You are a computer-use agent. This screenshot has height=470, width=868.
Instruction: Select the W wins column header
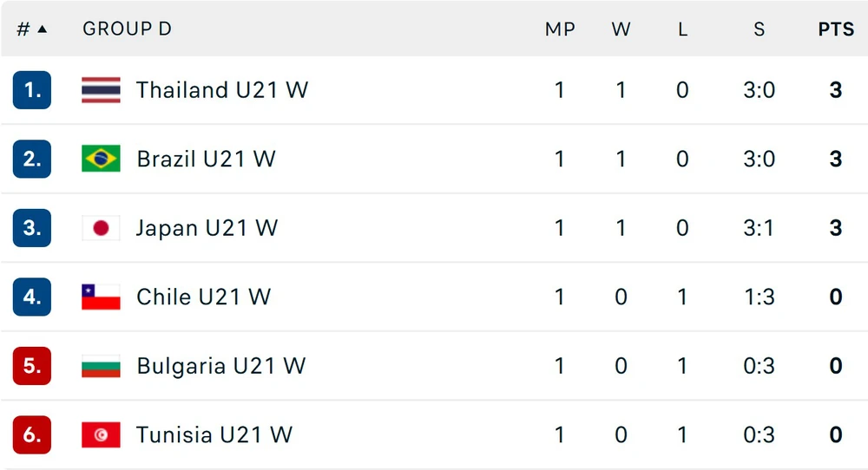(621, 29)
